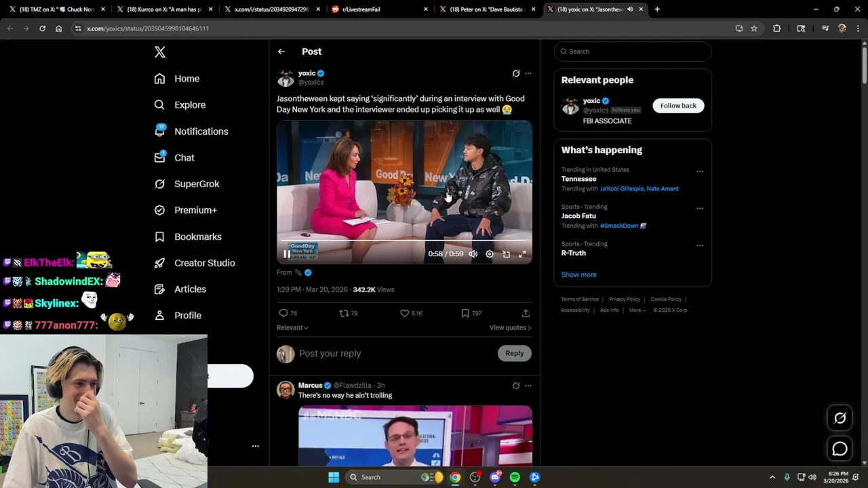Viewport: 868px width, 488px height.
Task: Open floating chat messages button
Action: (x=840, y=449)
